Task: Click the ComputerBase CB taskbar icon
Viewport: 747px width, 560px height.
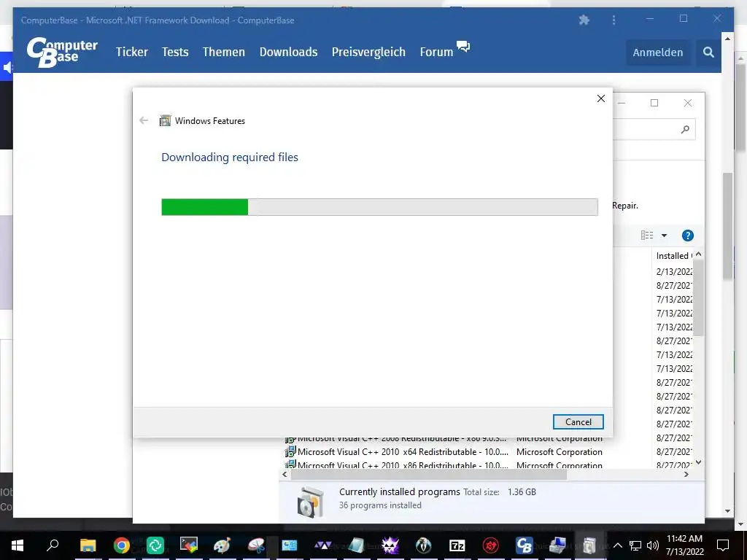Action: 524,545
